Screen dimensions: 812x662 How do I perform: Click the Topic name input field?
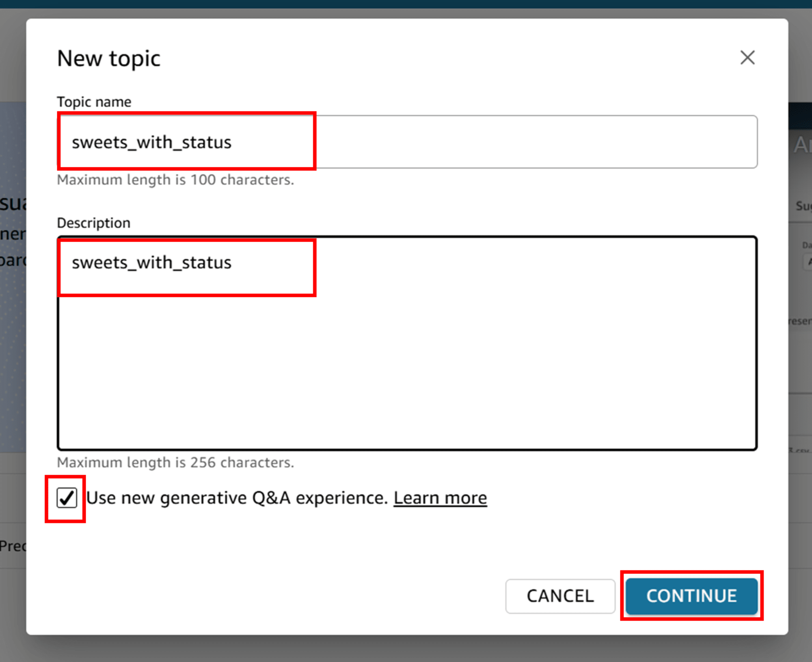point(407,142)
